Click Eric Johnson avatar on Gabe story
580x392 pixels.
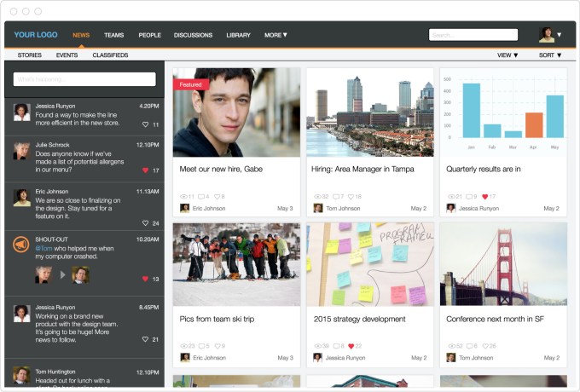(184, 209)
